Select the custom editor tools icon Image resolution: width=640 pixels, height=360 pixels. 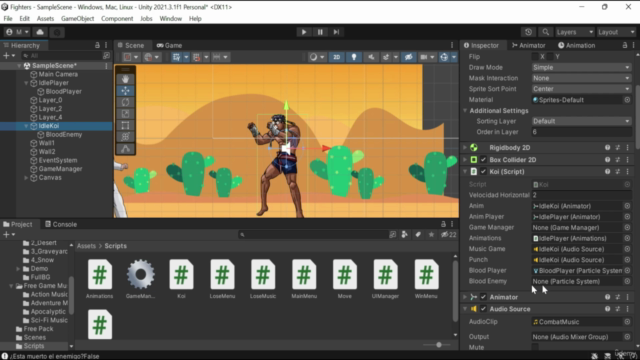pos(125,149)
